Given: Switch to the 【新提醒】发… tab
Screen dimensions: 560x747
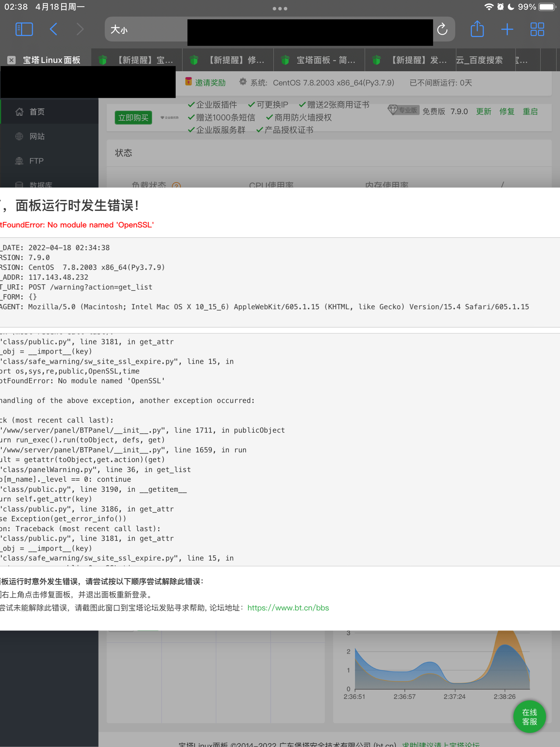Looking at the screenshot, I should pyautogui.click(x=411, y=60).
